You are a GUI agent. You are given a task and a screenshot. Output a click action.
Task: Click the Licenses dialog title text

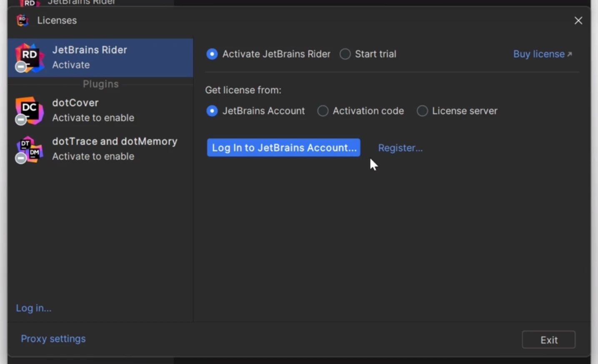pos(57,20)
